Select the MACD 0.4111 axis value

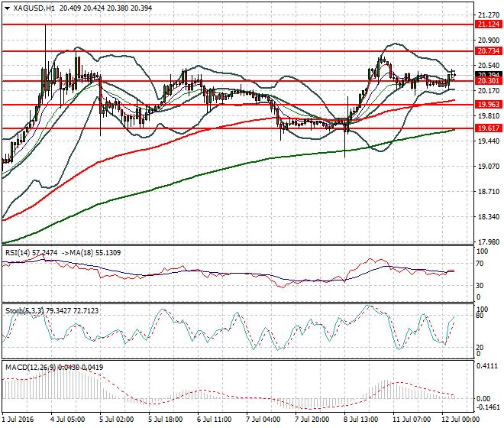point(488,366)
